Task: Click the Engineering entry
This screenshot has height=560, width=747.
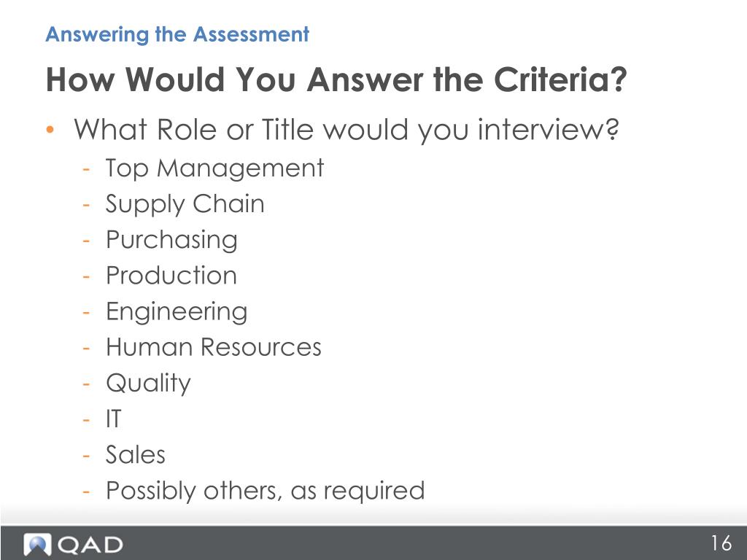Action: point(177,312)
